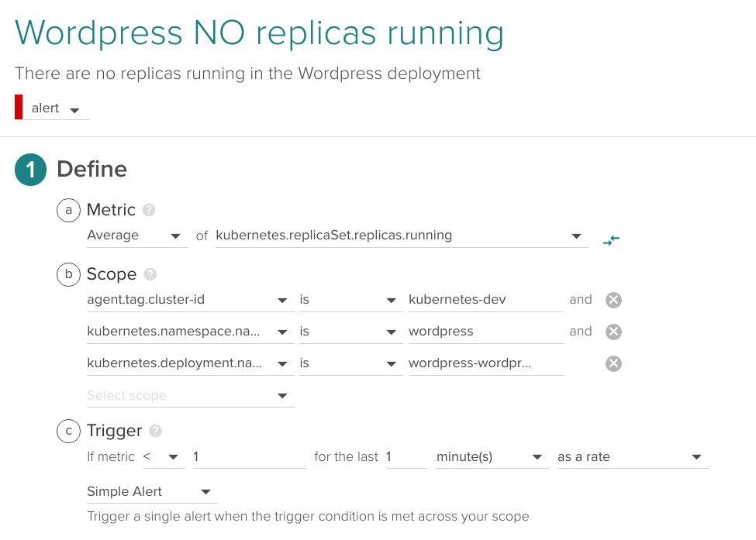Open the kubernetes.namespace.na... key dropdown
756x540 pixels.
pos(191,332)
